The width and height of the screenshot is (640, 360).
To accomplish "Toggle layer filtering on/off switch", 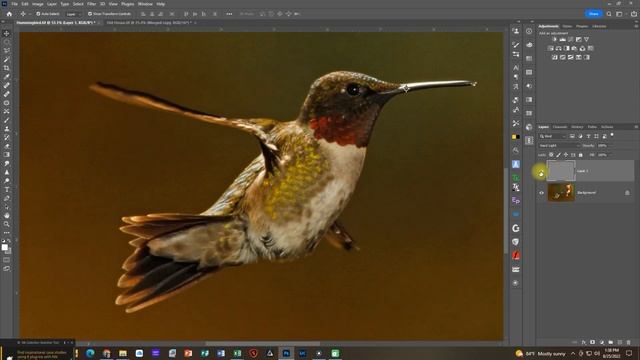I will click(x=612, y=136).
